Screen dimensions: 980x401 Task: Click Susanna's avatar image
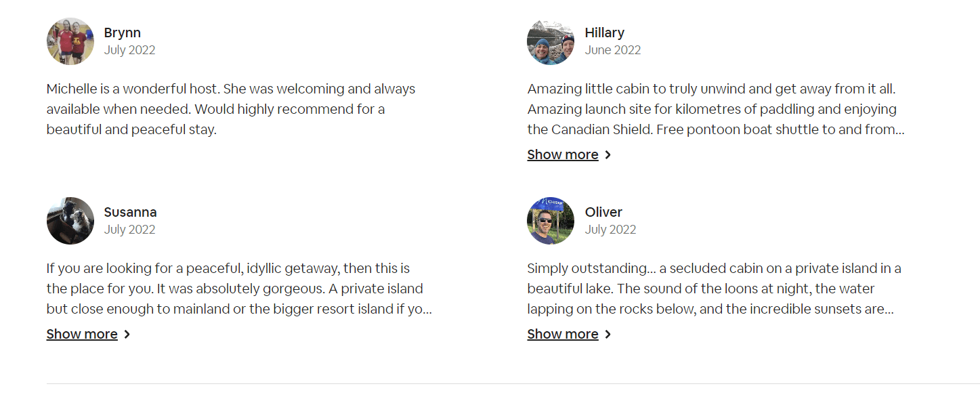coord(70,221)
